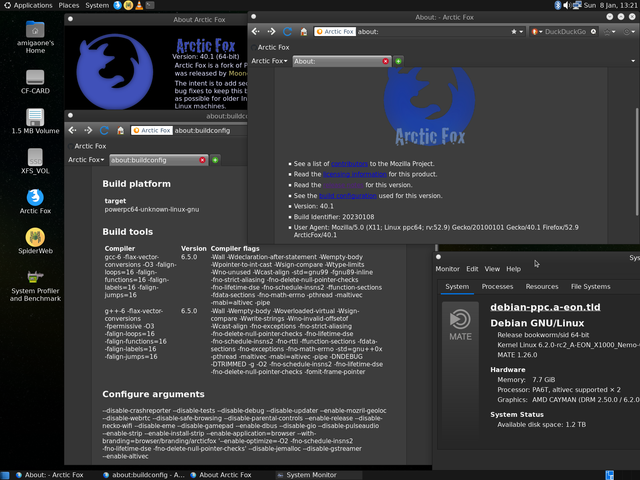Select the System tab
This screenshot has width=640, height=480.
point(457,287)
